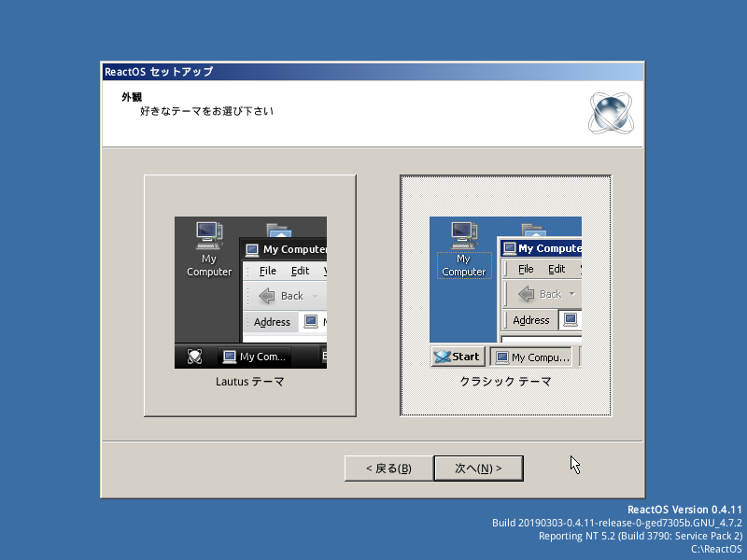The width and height of the screenshot is (747, 560).
Task: Click the クラシック テーマ label
Action: (x=505, y=382)
